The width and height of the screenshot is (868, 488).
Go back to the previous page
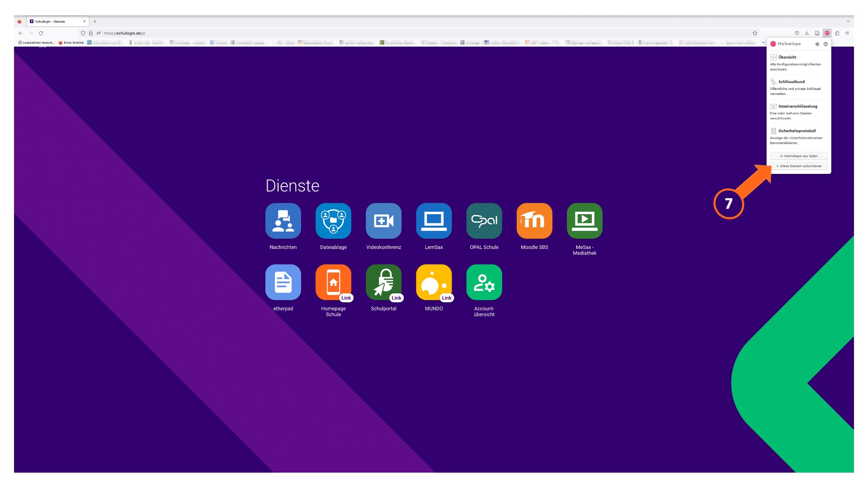(x=21, y=33)
